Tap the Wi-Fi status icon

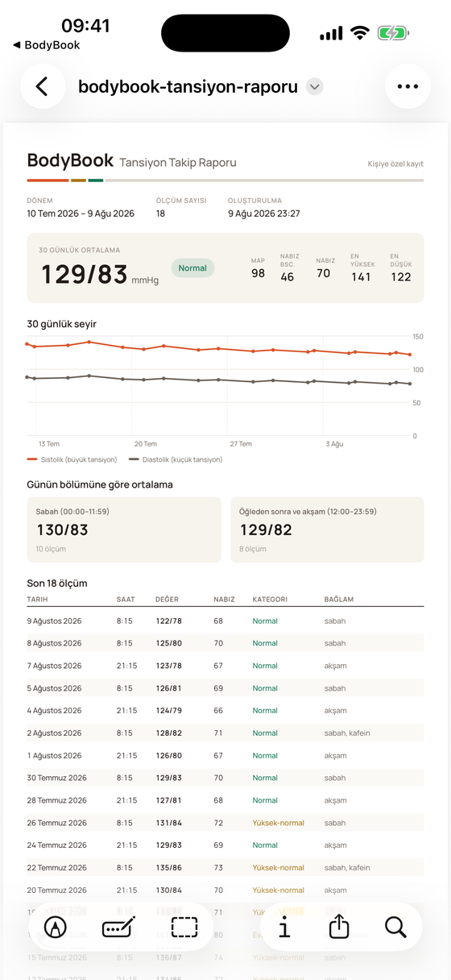pos(360,33)
